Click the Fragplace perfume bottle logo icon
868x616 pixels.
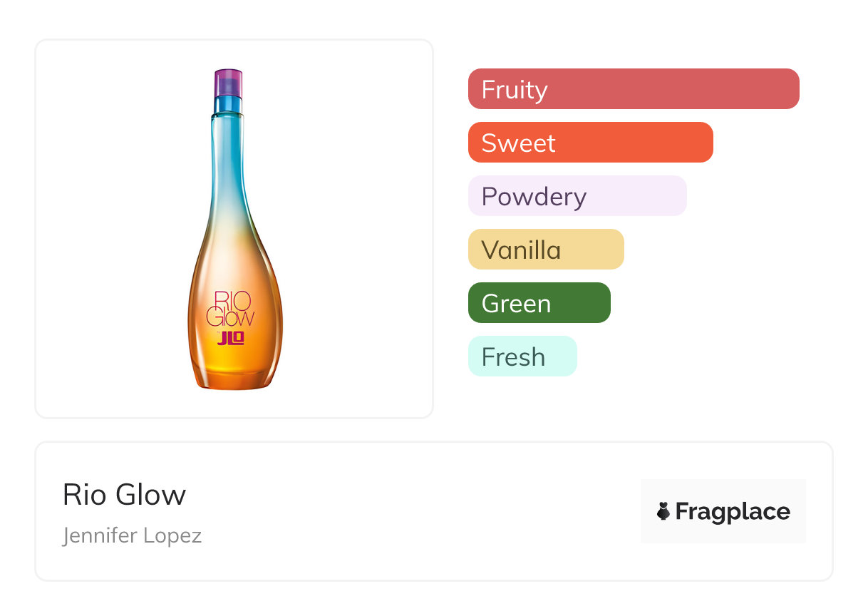pyautogui.click(x=663, y=511)
